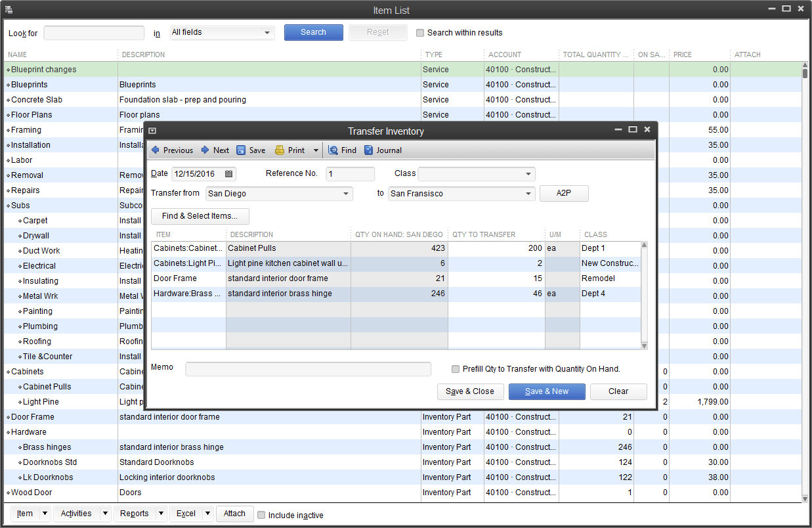Click the Item List application icon top-left
This screenshot has height=528, width=812.
point(8,9)
